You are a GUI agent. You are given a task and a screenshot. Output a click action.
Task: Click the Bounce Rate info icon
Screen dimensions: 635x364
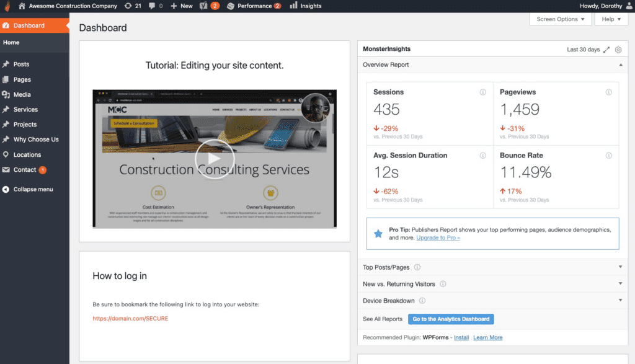pyautogui.click(x=608, y=155)
